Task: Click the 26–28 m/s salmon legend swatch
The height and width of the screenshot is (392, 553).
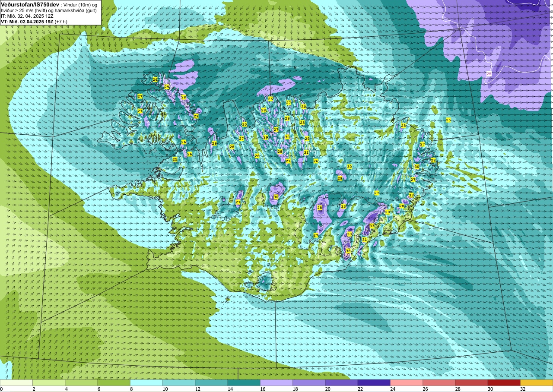Action: (439, 383)
